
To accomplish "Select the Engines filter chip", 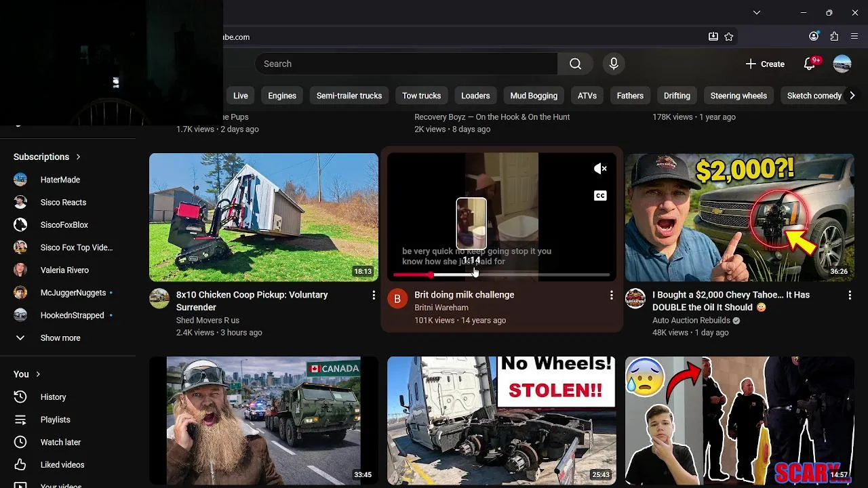I will [x=282, y=96].
